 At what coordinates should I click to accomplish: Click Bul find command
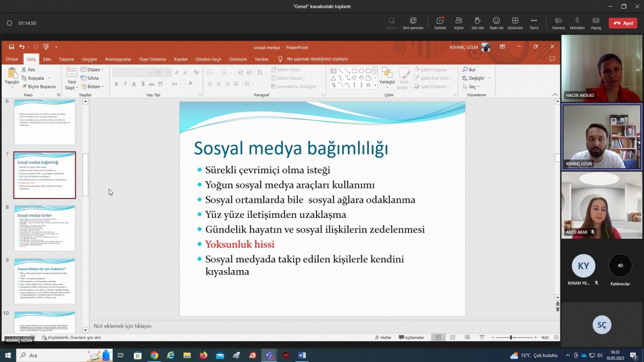pos(468,70)
